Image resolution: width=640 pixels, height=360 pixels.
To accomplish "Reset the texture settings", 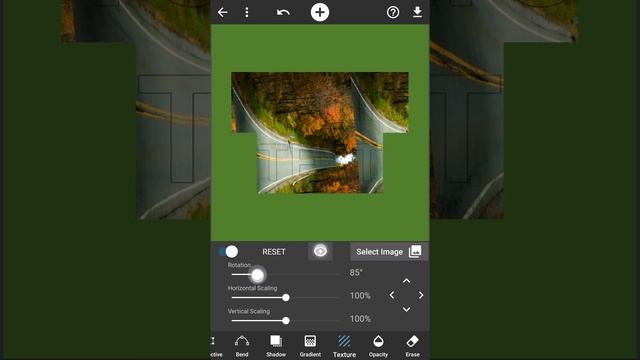I will pos(273,252).
